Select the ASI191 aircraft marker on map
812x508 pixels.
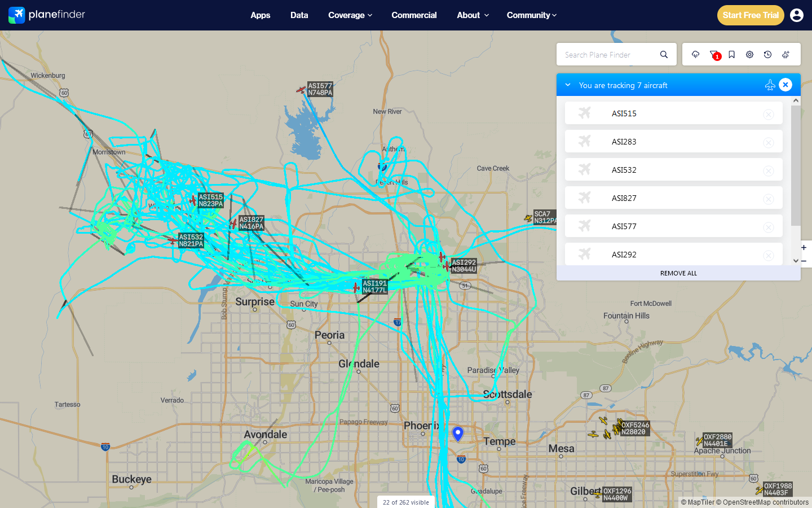356,287
